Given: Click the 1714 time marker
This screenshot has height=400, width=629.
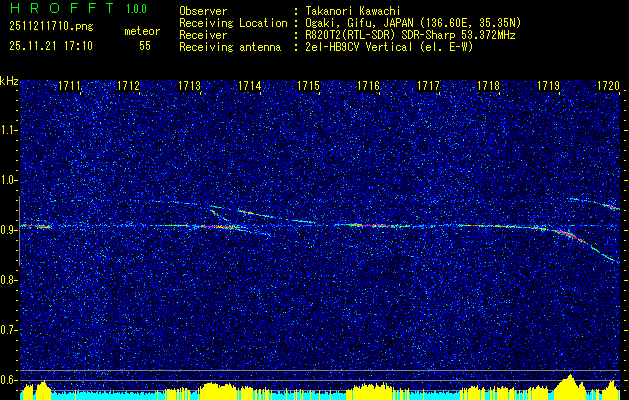Looking at the screenshot, I should [x=250, y=86].
